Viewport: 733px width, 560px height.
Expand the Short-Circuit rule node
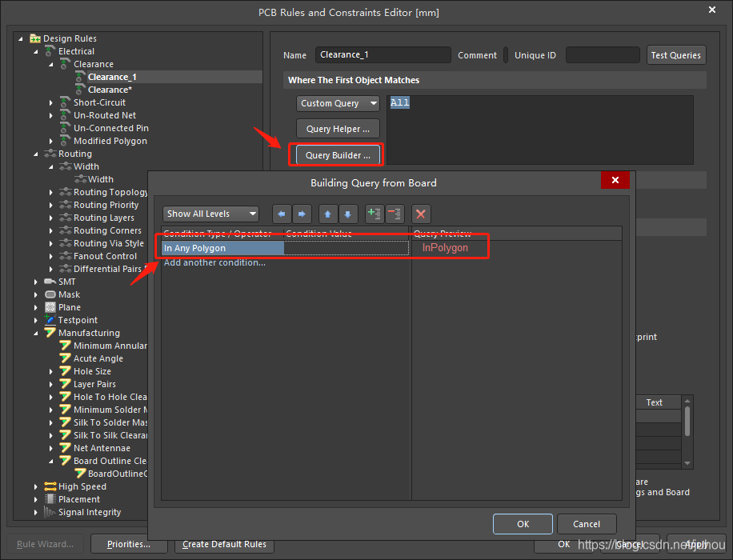[x=51, y=102]
